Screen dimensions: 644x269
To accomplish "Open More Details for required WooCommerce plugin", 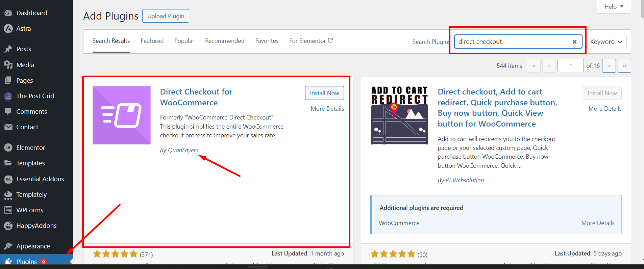I will pyautogui.click(x=598, y=223).
